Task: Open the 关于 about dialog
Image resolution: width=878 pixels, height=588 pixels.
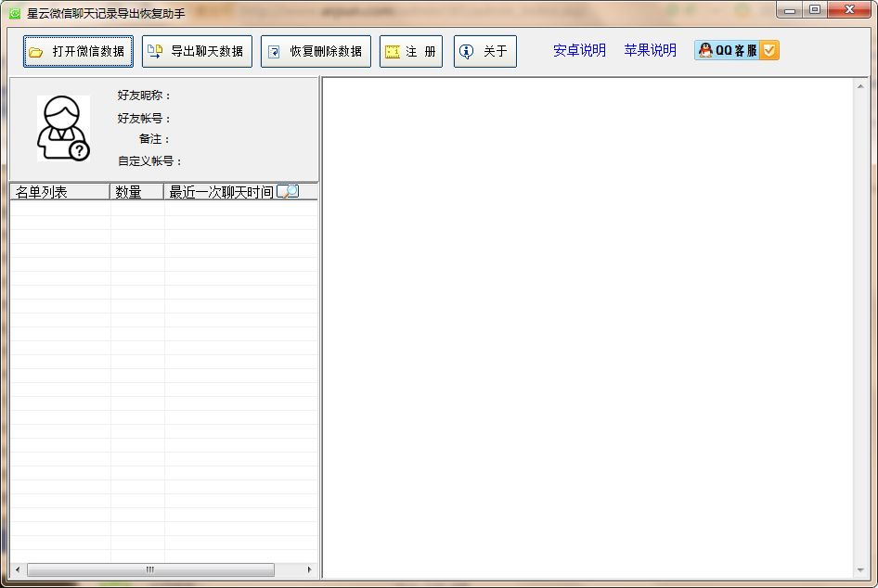Action: [484, 51]
